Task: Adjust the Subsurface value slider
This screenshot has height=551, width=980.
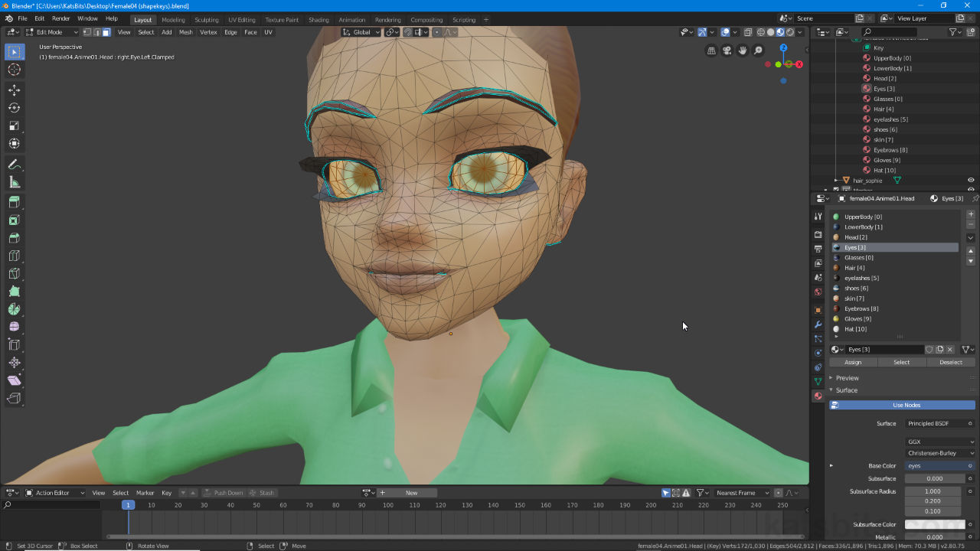Action: 935,478
